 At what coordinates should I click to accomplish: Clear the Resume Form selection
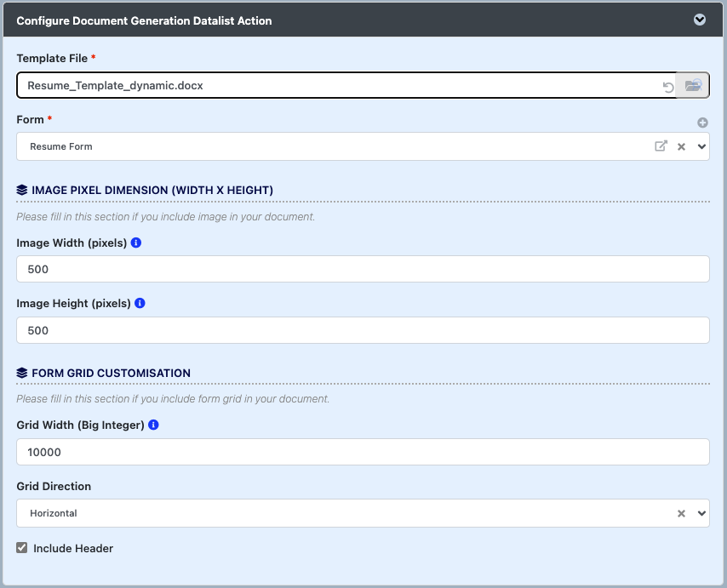(681, 146)
